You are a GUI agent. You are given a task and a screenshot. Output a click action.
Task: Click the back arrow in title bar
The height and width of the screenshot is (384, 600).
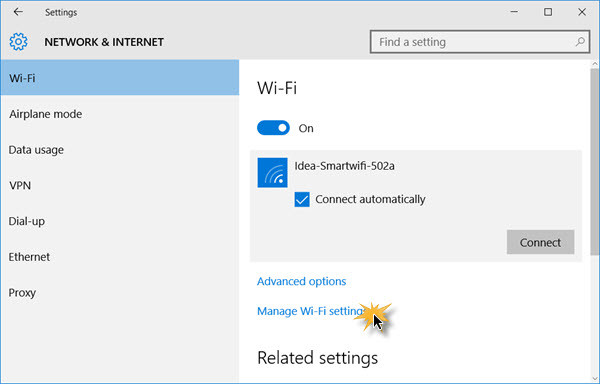[x=18, y=12]
